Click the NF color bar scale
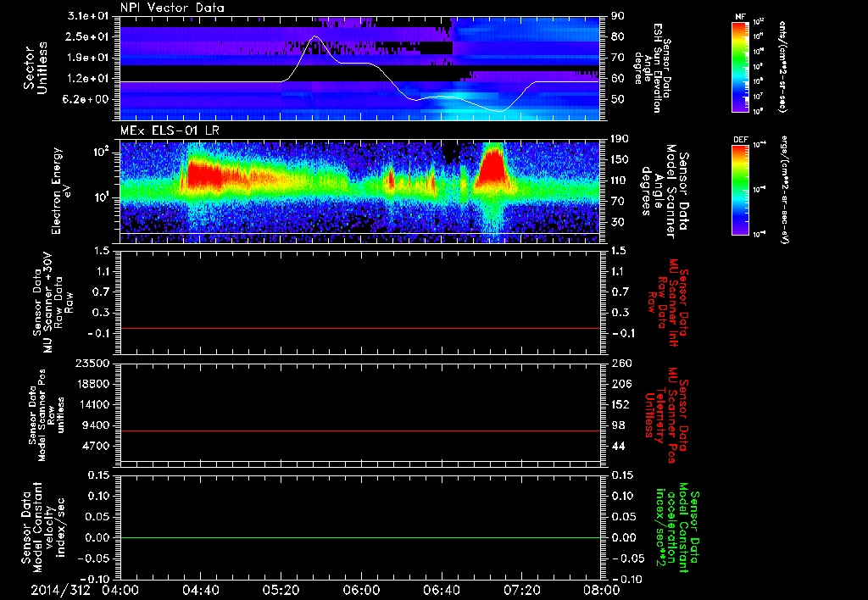This screenshot has width=868, height=600. coord(740,66)
